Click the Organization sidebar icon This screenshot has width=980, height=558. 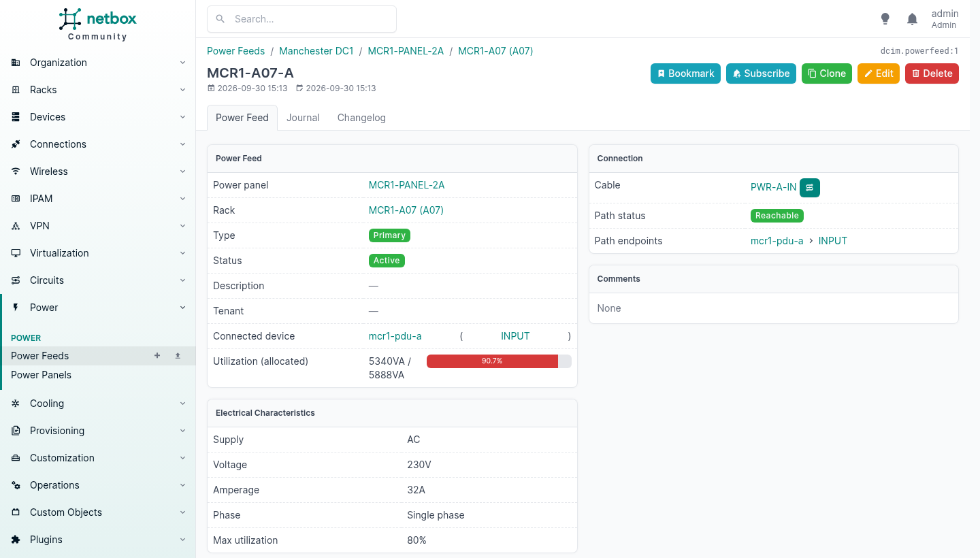[16, 63]
